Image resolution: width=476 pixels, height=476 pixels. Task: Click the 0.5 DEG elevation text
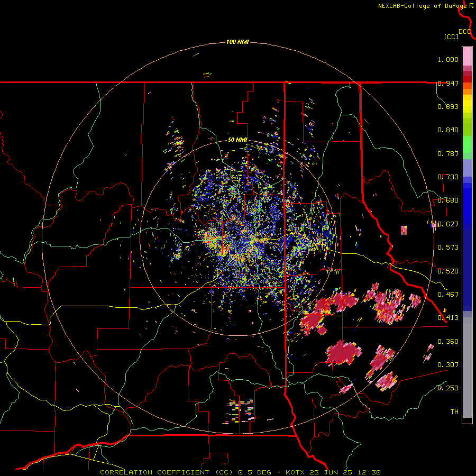[x=255, y=472]
